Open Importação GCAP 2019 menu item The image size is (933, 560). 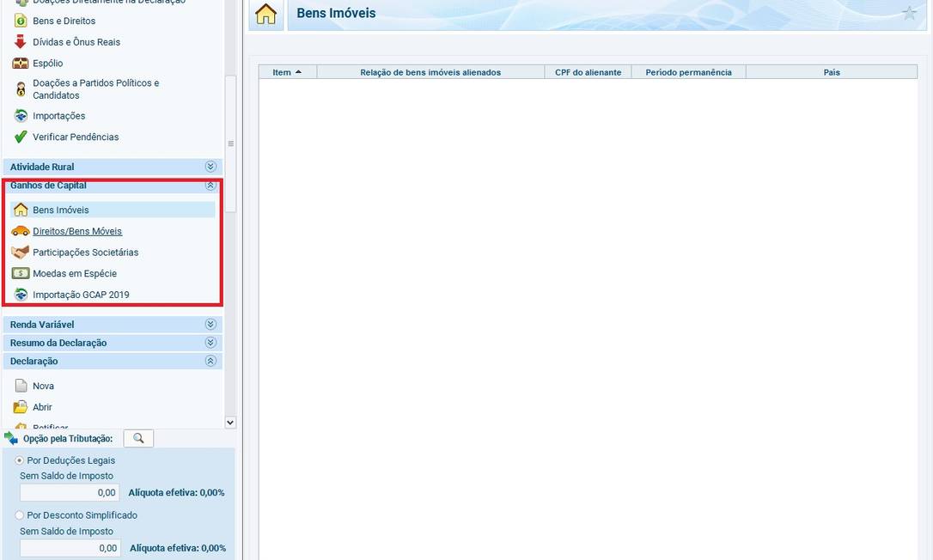(x=81, y=295)
